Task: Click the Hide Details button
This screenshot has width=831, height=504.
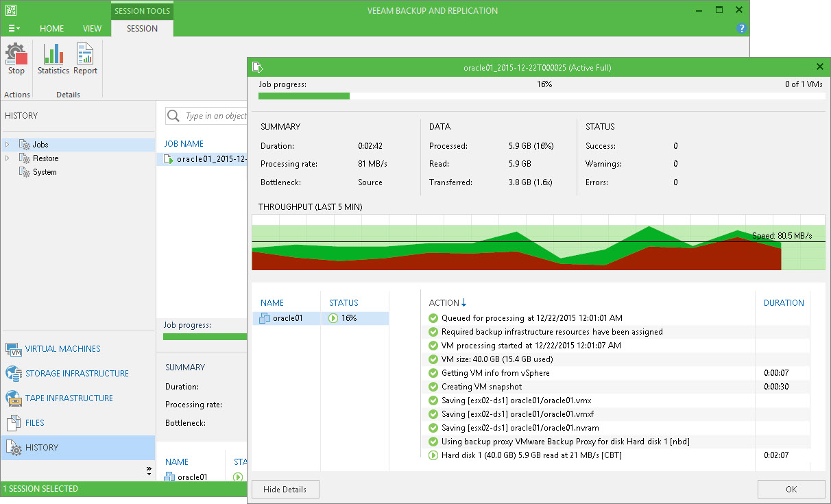Action: [285, 490]
